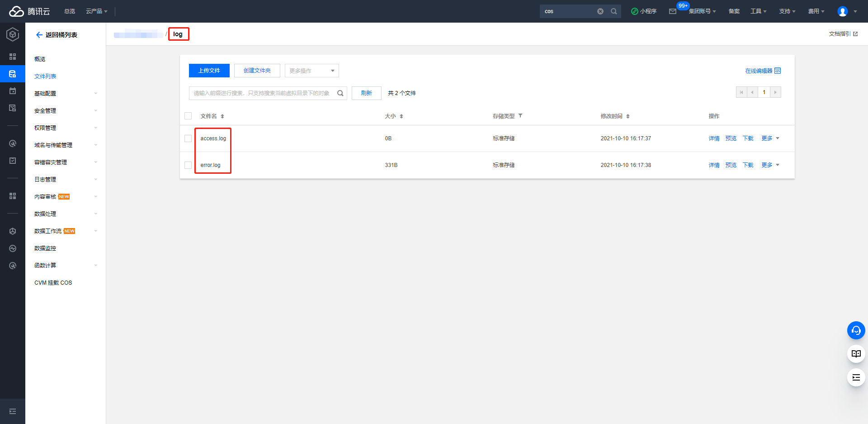868x424 pixels.
Task: Click the back arrow to bucket list
Action: click(39, 35)
